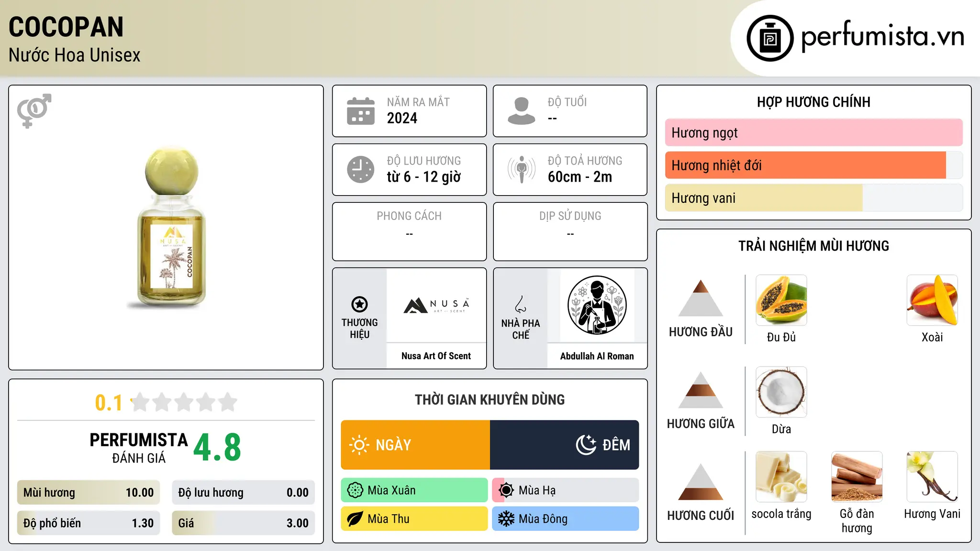This screenshot has height=551, width=980.
Task: Click the Mùi hương 10.00 score bar
Action: [x=89, y=493]
